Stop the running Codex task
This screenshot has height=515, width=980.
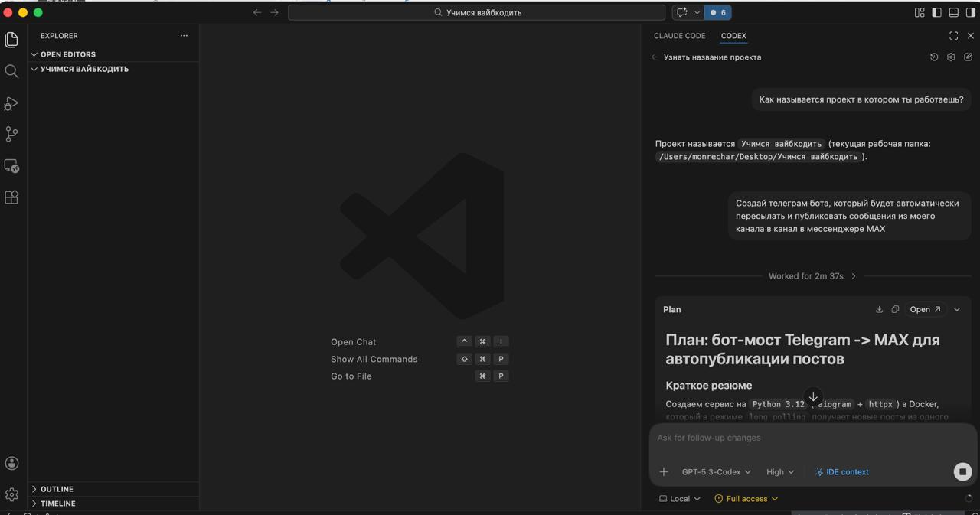click(962, 472)
